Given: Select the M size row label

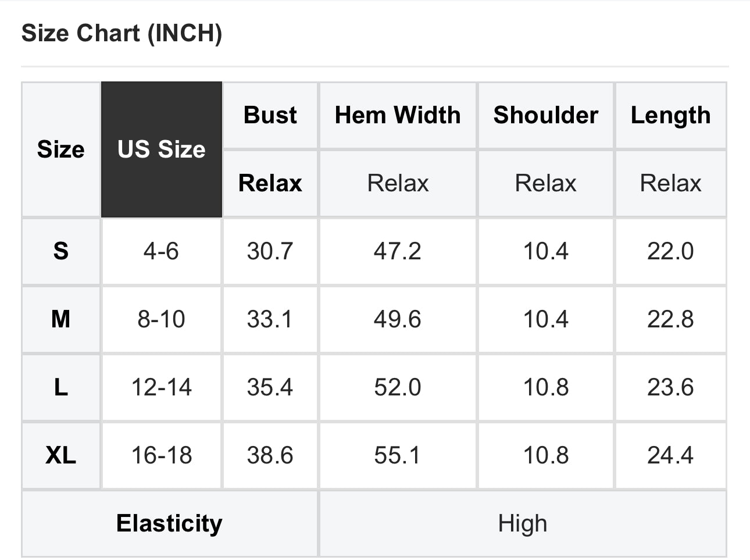Looking at the screenshot, I should click(x=61, y=319).
